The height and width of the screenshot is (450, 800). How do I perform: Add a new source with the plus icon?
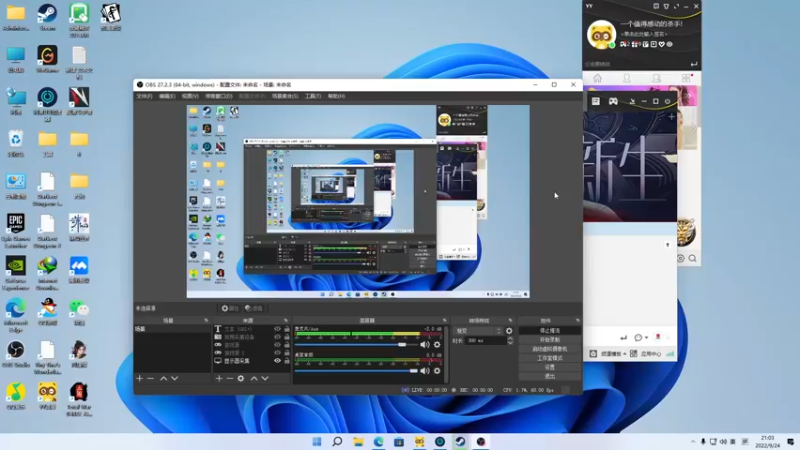click(219, 379)
